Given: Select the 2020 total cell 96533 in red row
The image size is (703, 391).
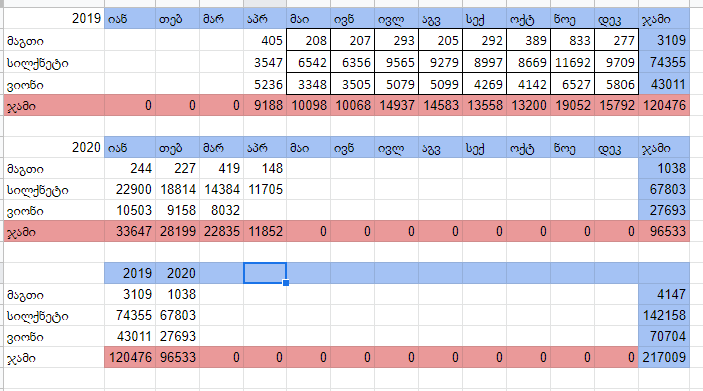Looking at the screenshot, I should click(x=664, y=231).
